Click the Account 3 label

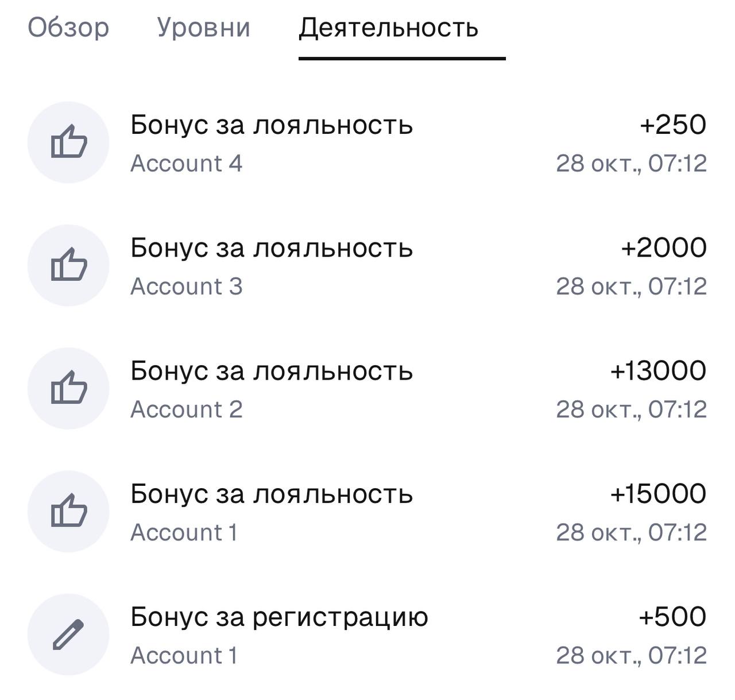click(188, 287)
